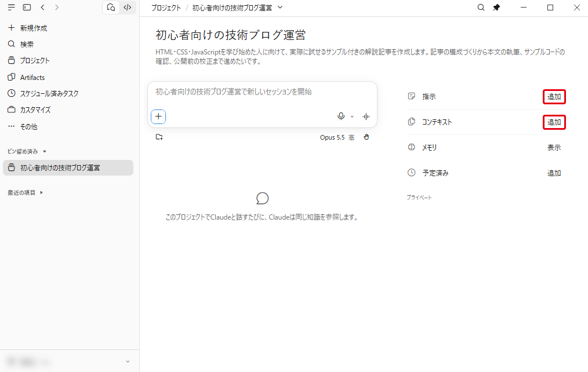Click 追加 next to 指示
The height and width of the screenshot is (372, 588).
pyautogui.click(x=554, y=97)
